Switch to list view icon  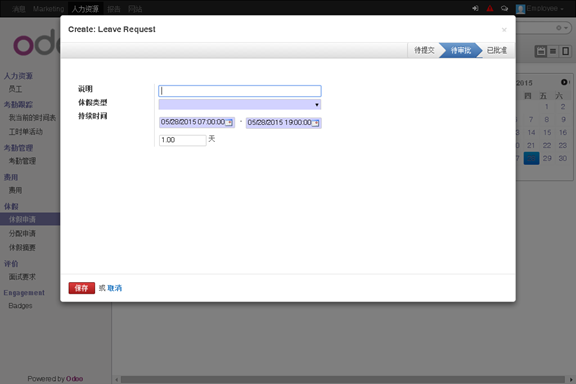tap(553, 51)
